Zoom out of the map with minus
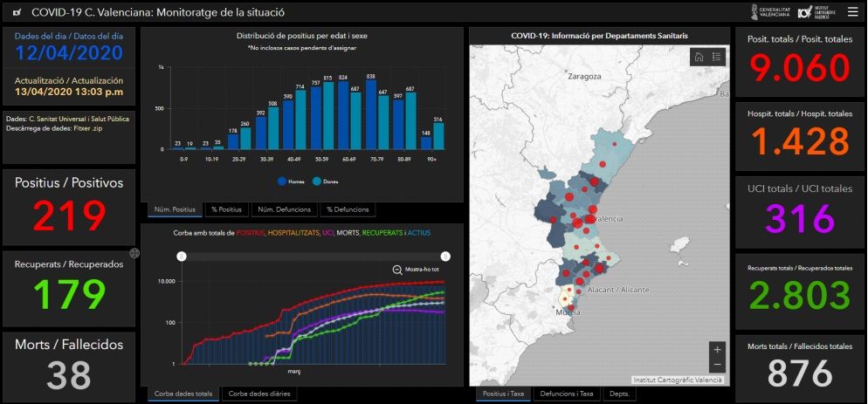Image resolution: width=868 pixels, height=404 pixels. pyautogui.click(x=717, y=365)
